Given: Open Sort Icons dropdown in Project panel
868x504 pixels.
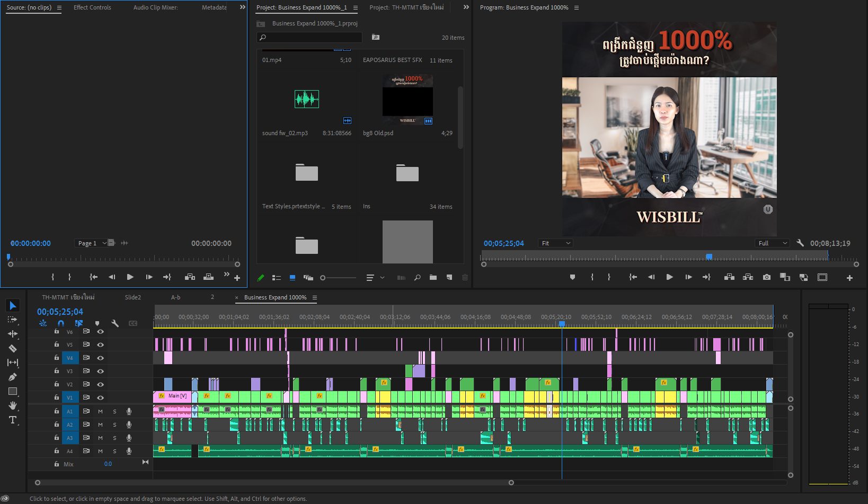Looking at the screenshot, I should point(375,278).
